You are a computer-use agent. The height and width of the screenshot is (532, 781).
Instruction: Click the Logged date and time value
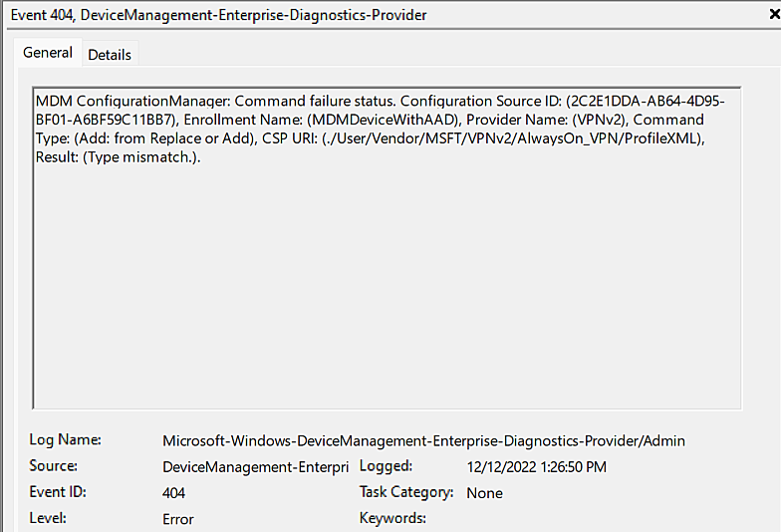pos(536,466)
